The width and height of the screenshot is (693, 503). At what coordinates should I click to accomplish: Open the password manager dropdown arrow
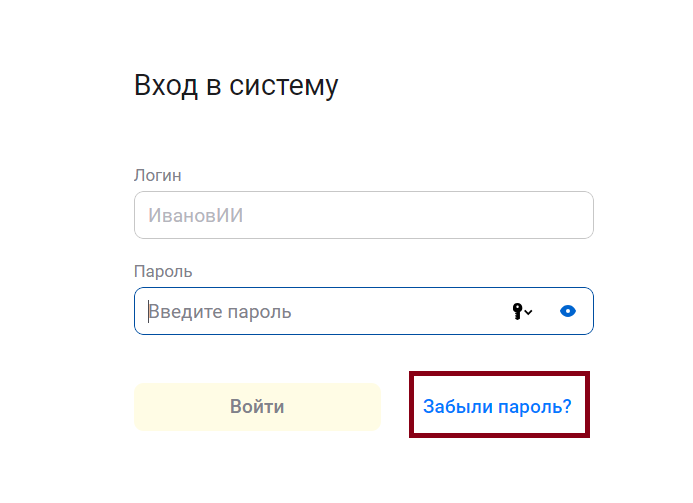click(x=529, y=312)
